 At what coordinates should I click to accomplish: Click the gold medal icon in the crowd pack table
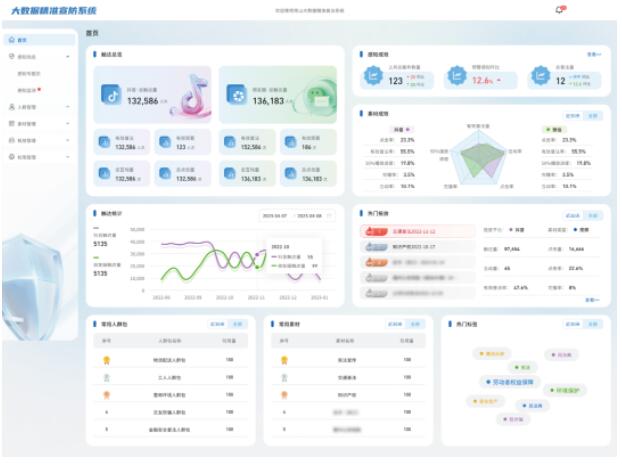(x=106, y=360)
